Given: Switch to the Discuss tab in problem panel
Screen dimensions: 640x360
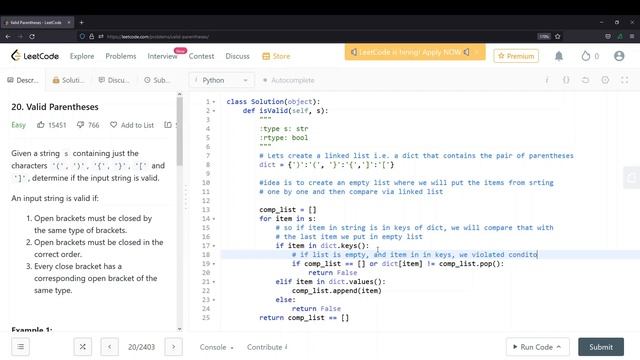Looking at the screenshot, I should click(x=114, y=80).
